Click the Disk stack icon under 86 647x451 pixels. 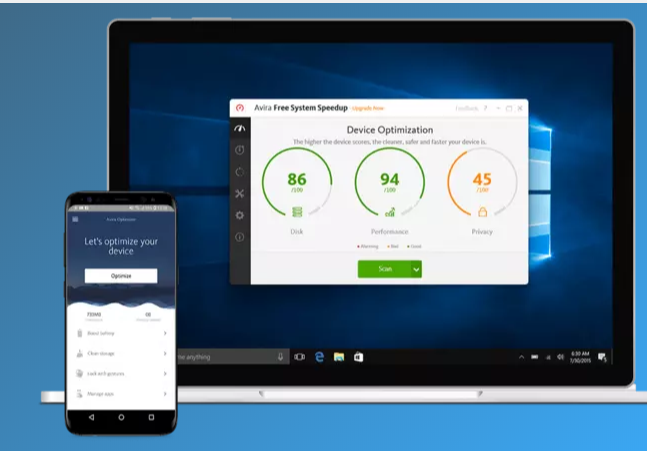pos(297,212)
